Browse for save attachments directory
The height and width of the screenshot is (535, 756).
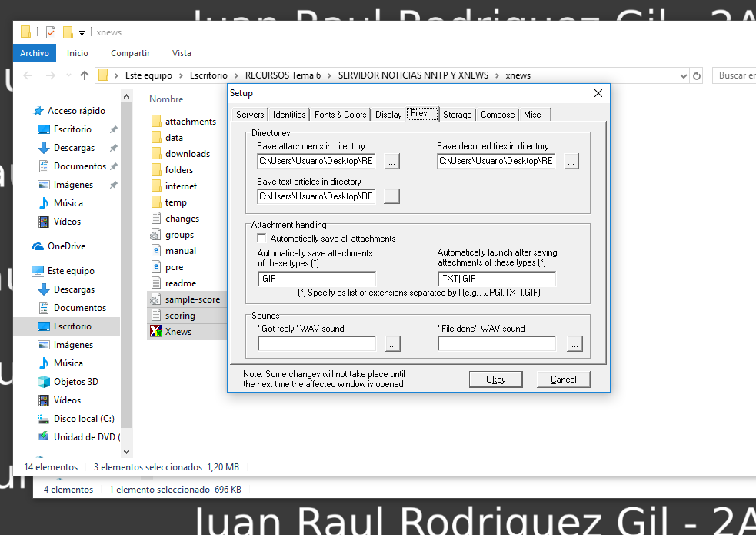pos(391,161)
